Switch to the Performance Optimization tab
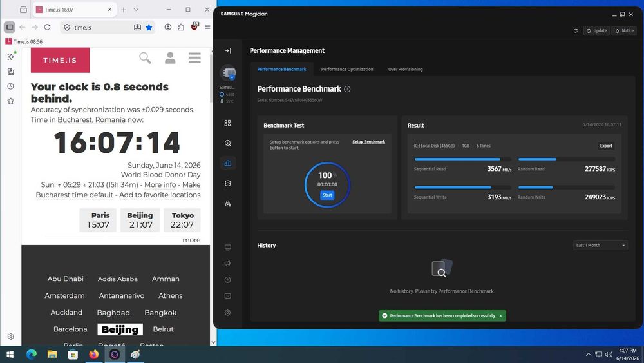The image size is (644, 363). pyautogui.click(x=347, y=69)
